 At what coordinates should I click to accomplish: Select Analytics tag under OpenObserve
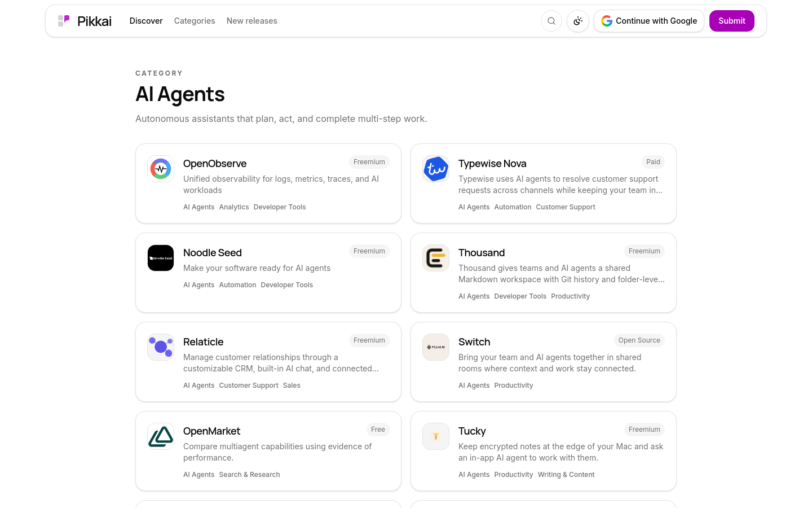click(234, 207)
